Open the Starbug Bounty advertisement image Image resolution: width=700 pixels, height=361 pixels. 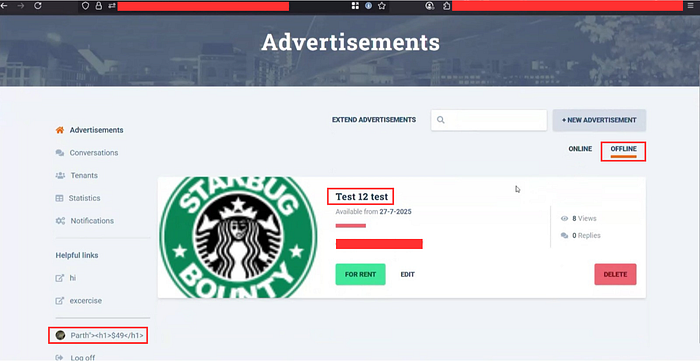(x=238, y=237)
